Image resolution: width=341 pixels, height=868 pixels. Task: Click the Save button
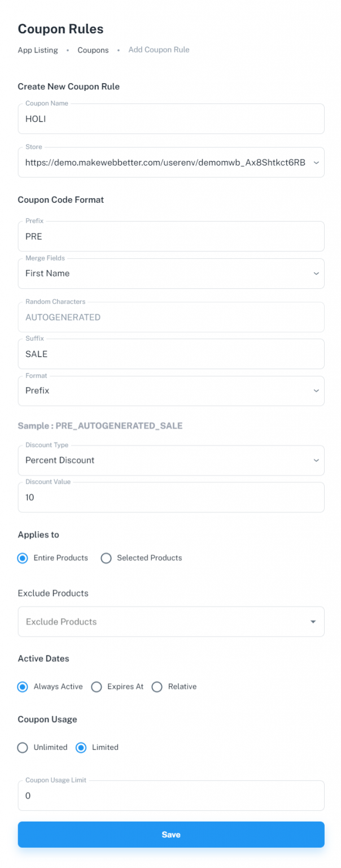(171, 834)
